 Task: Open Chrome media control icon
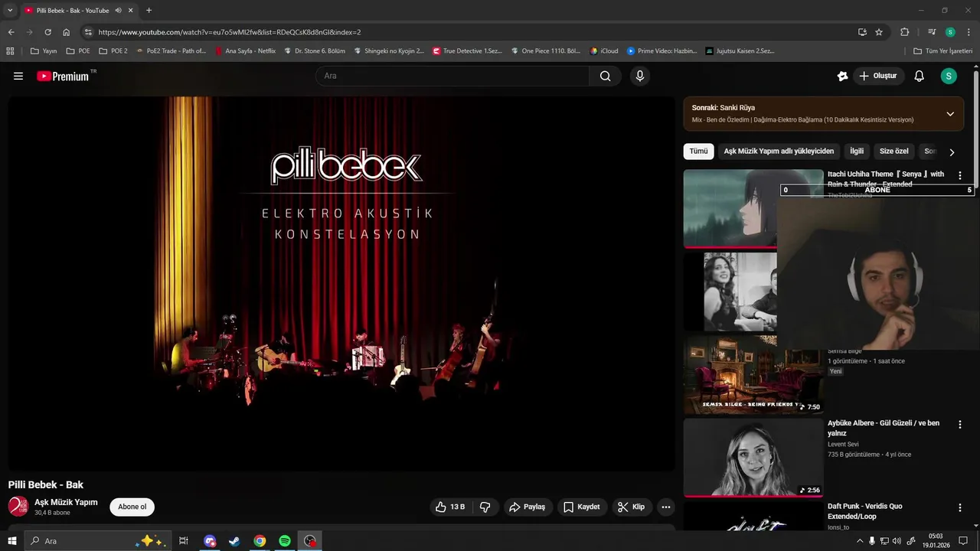tap(932, 32)
